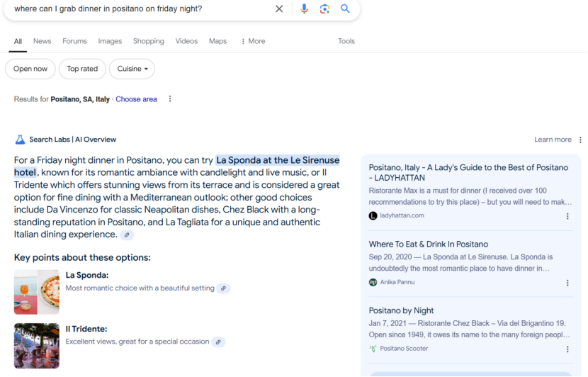Click Learn more about AI Overview
The height and width of the screenshot is (377, 588).
553,140
